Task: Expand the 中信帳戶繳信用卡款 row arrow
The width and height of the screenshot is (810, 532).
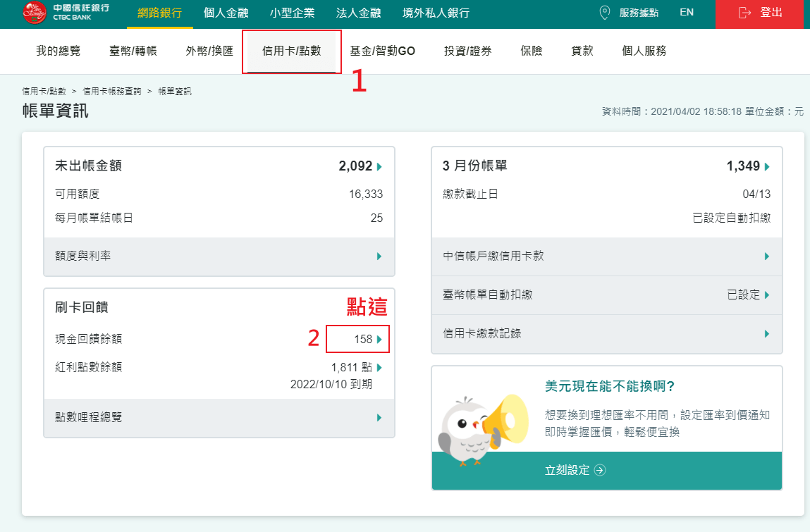Action: coord(767,256)
